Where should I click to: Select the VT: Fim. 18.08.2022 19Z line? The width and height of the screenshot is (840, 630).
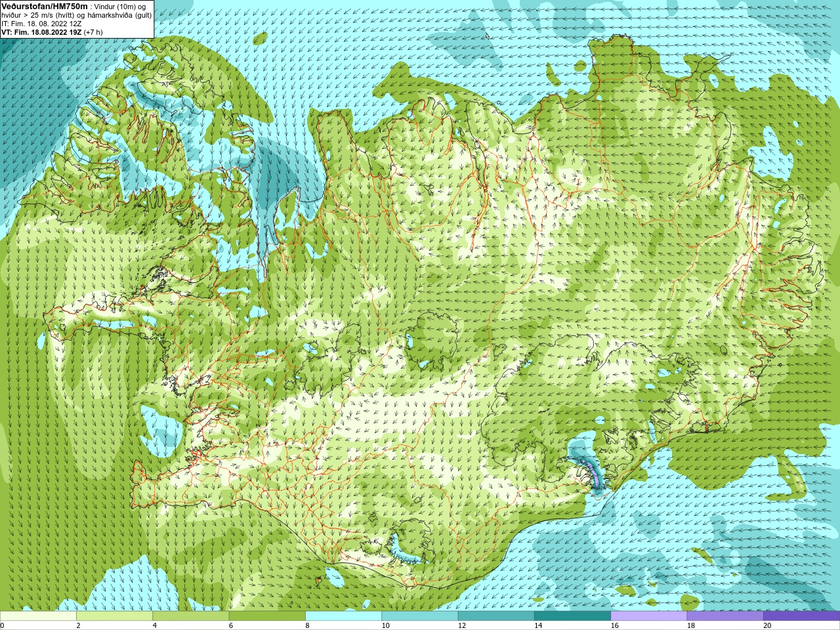coord(41,32)
